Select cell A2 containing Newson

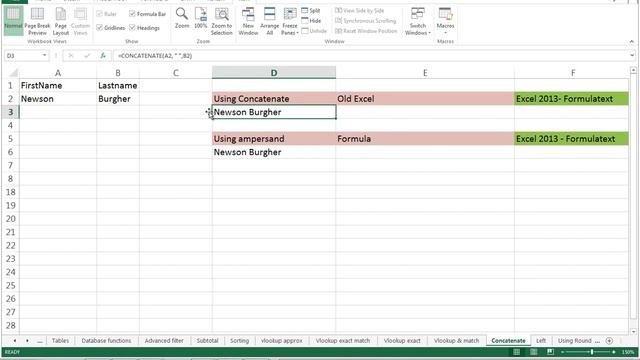(58, 99)
